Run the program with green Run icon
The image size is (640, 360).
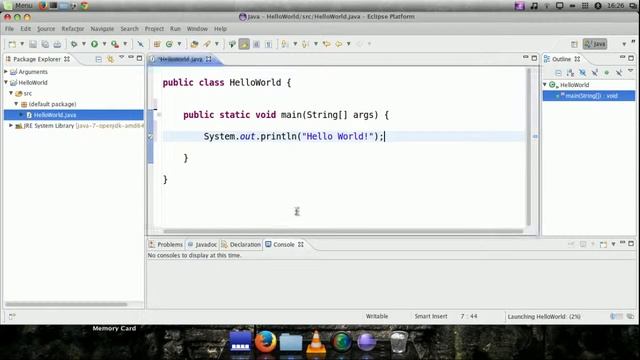94,44
